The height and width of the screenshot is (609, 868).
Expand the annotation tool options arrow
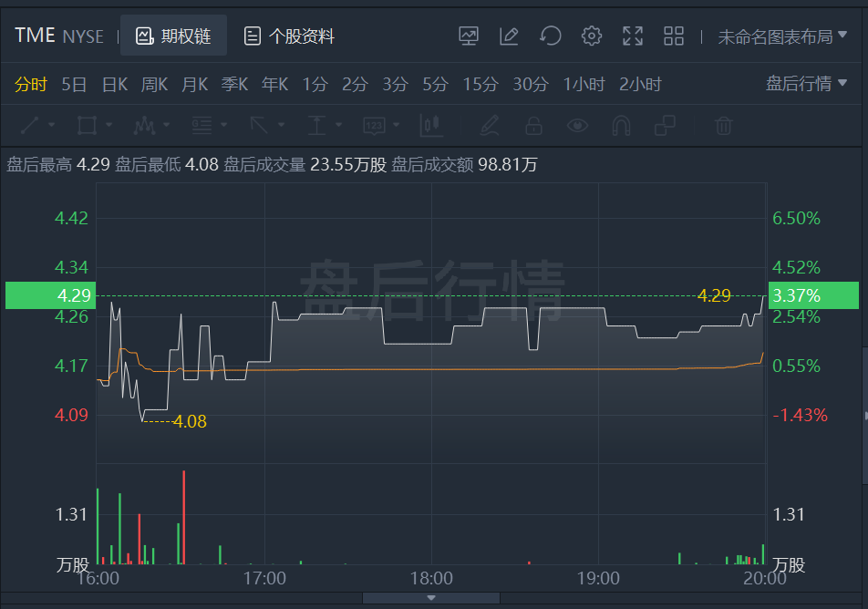coord(397,125)
